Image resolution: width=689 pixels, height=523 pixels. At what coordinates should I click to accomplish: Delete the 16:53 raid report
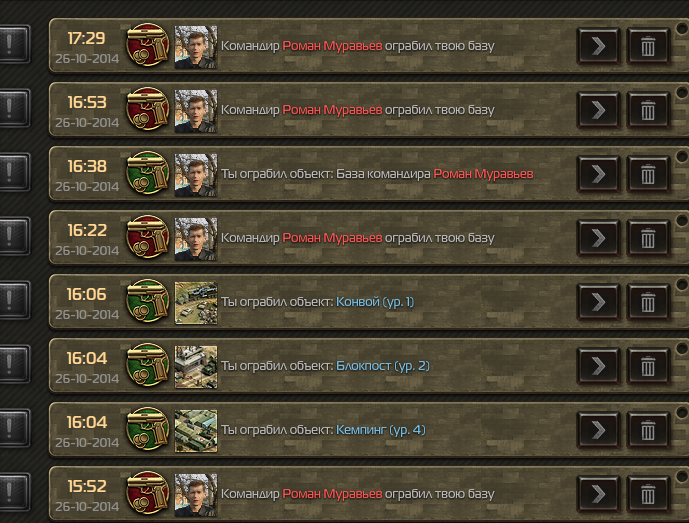click(648, 110)
